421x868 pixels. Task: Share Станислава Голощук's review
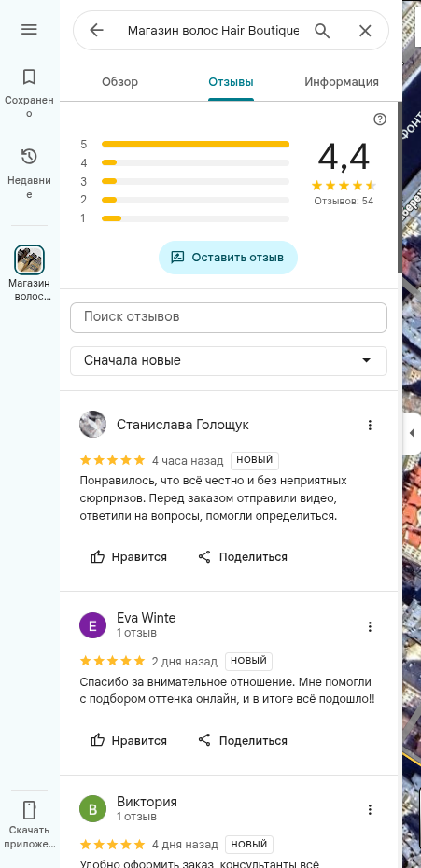pos(243,557)
